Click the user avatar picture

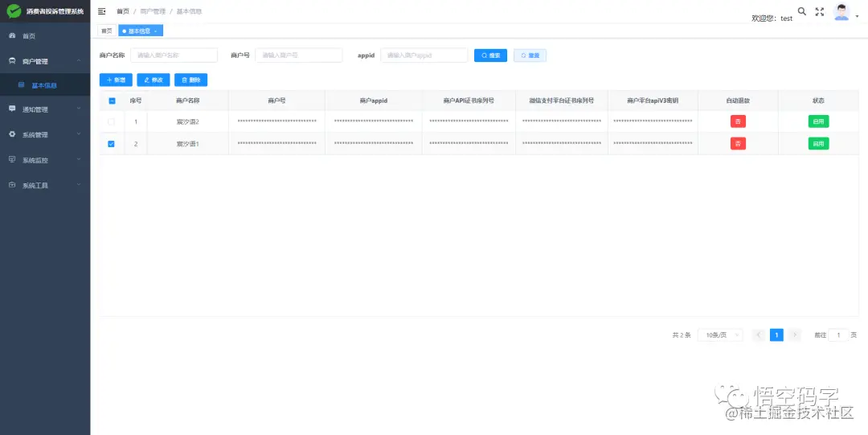click(x=841, y=12)
